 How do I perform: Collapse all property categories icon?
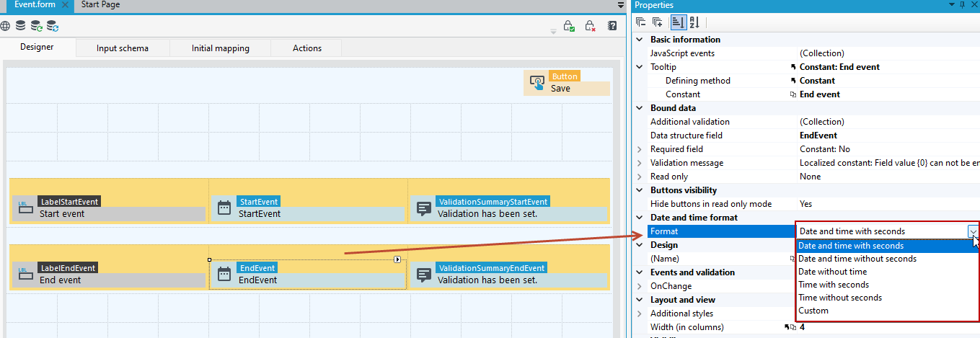[641, 22]
